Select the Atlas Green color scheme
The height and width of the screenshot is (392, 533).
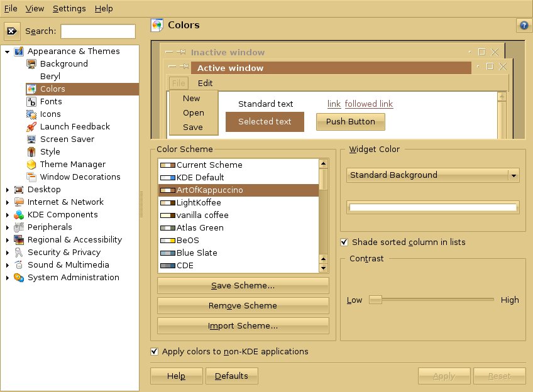point(239,228)
